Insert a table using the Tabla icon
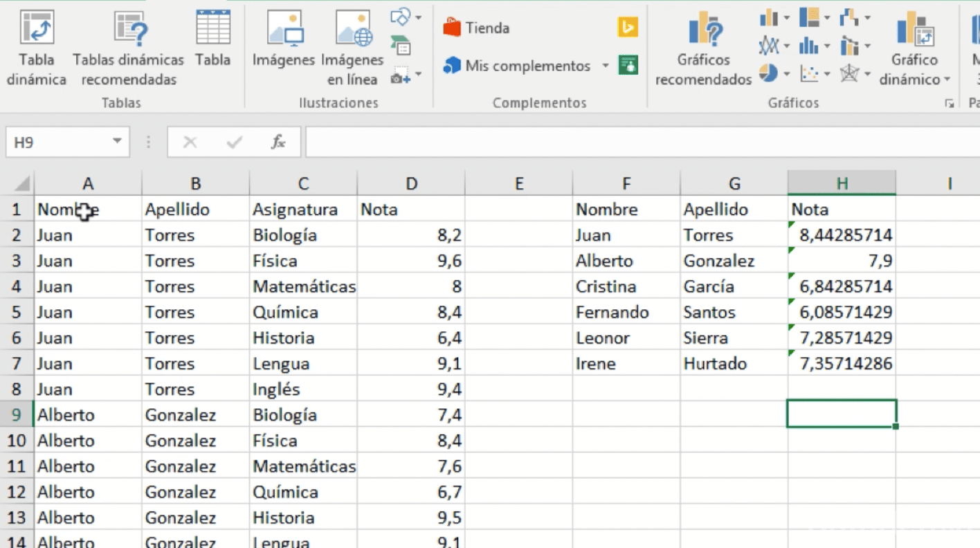 (x=212, y=47)
